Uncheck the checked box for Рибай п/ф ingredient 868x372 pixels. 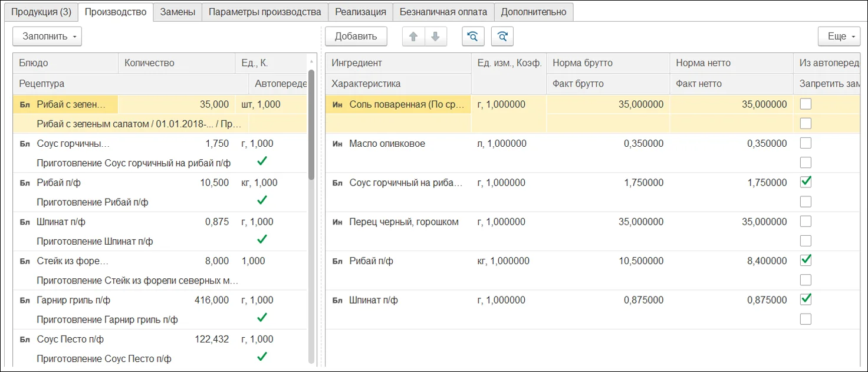click(805, 260)
